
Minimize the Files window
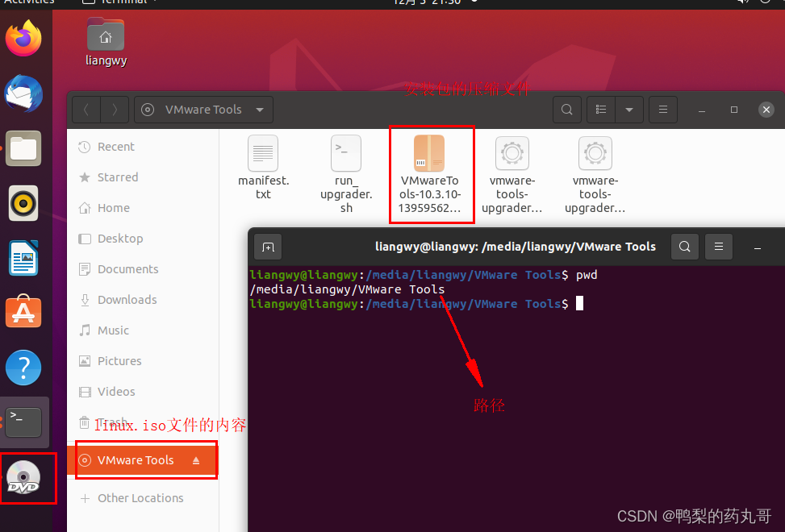[702, 110]
